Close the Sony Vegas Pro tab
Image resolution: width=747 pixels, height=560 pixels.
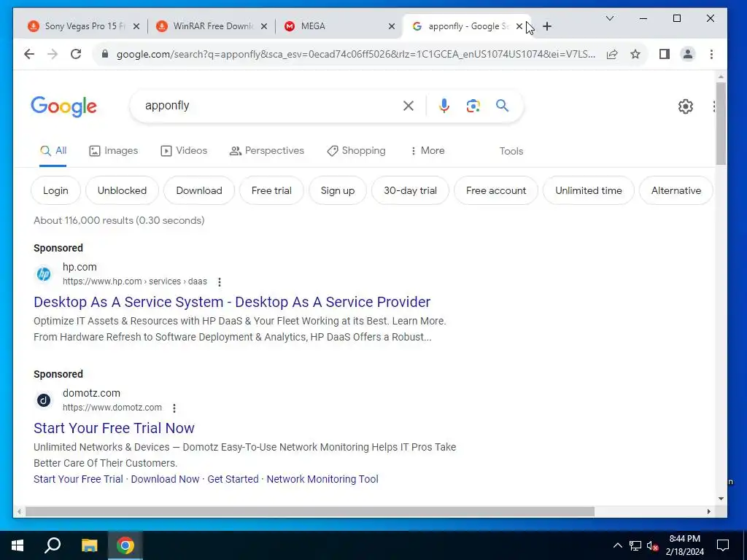coord(136,27)
